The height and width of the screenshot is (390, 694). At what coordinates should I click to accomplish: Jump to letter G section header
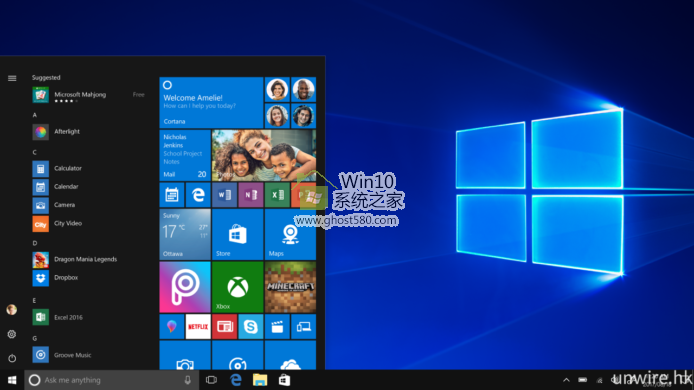tap(35, 339)
